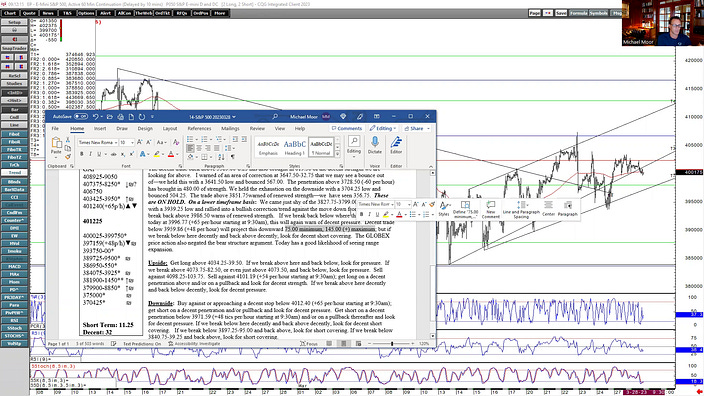Click the MACD study button in CQG sidebar

[x=14, y=266]
